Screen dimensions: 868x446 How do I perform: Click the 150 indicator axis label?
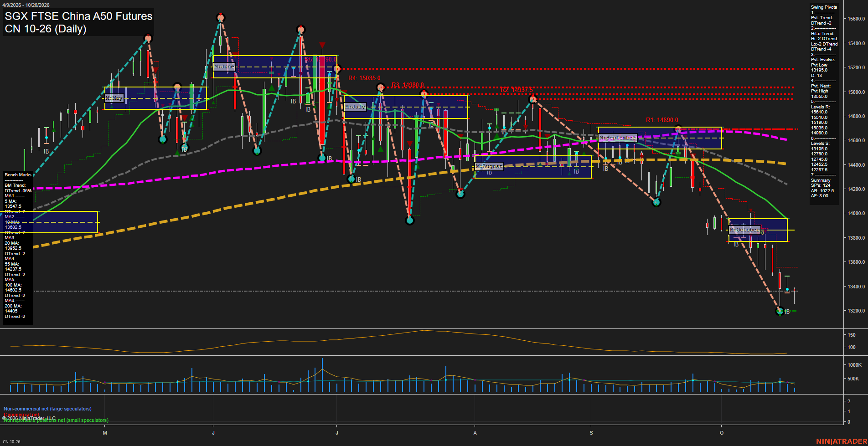point(851,335)
